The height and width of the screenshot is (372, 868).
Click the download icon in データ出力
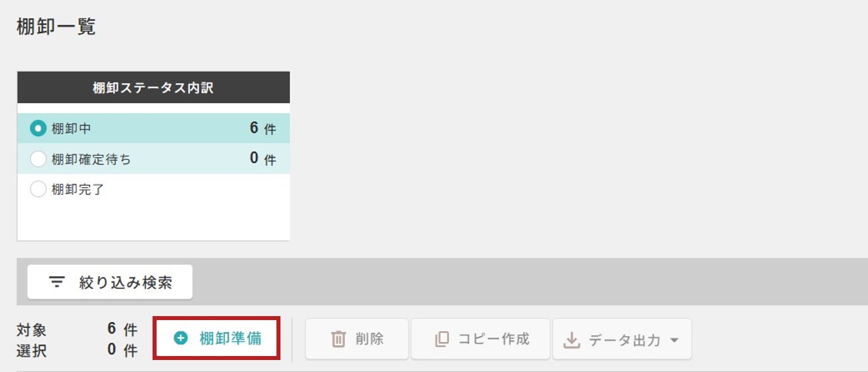pos(572,340)
